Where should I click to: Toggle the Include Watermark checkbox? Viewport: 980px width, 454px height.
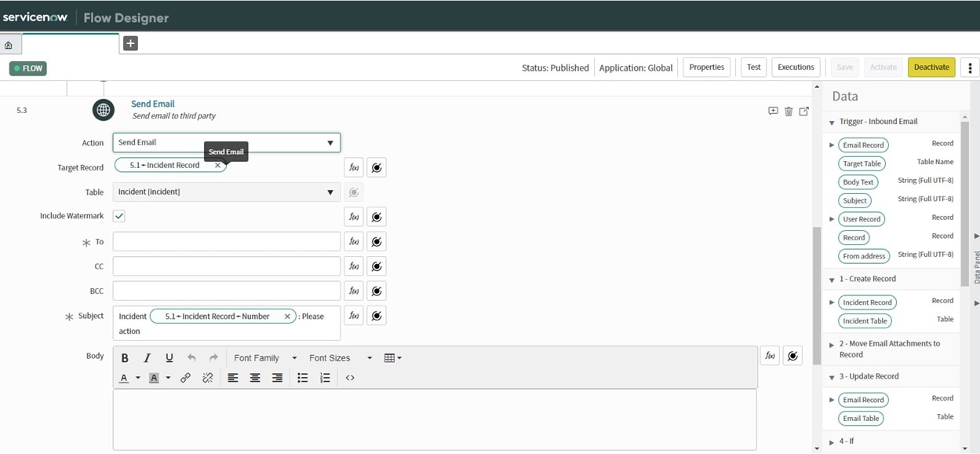[x=118, y=215]
